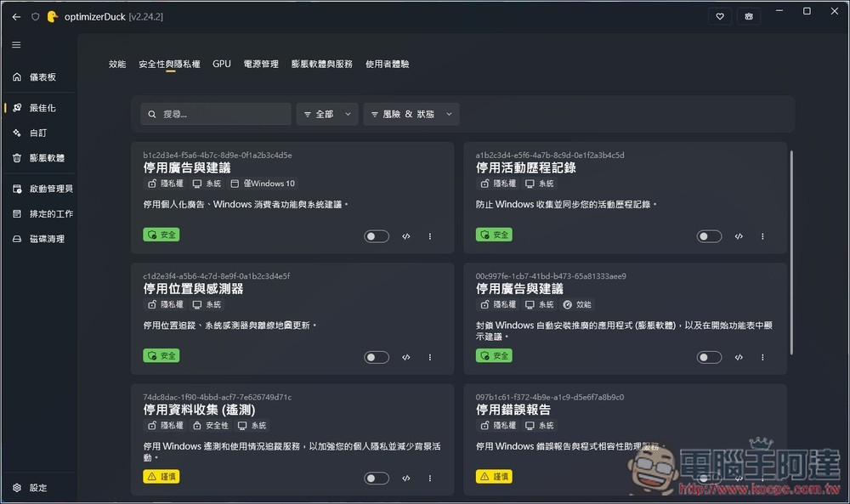Click the ID text 74dc8dac-1f90-4bbd-acf7-7e626749d71c

(x=218, y=397)
